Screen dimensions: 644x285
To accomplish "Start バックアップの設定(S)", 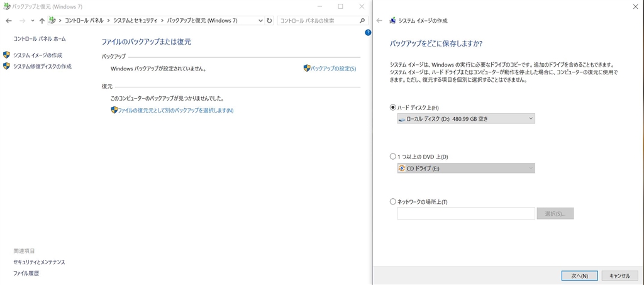I will [333, 69].
